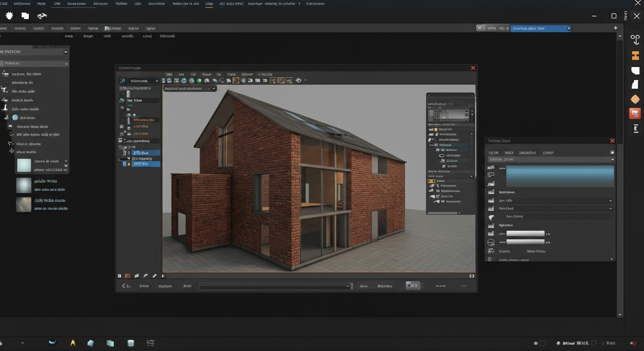Click the highlighted panel icon on the right edge
Image resolution: width=644 pixels, height=351 pixels.
click(x=635, y=113)
